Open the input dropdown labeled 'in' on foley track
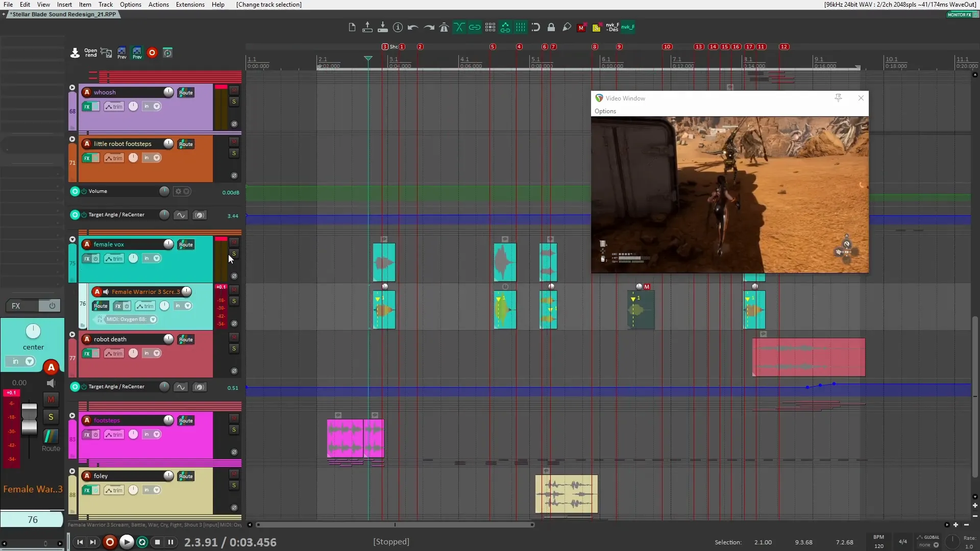Viewport: 980px width, 551px height. click(151, 490)
